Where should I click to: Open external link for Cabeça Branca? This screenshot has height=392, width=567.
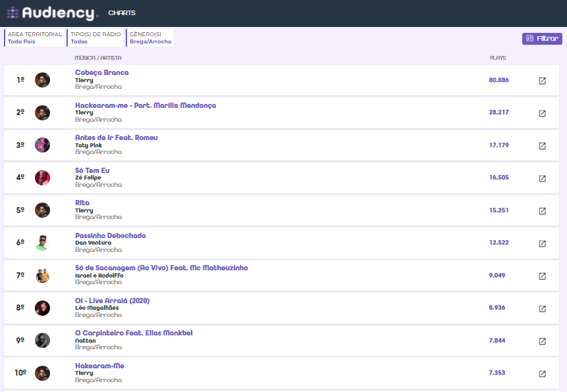(542, 81)
